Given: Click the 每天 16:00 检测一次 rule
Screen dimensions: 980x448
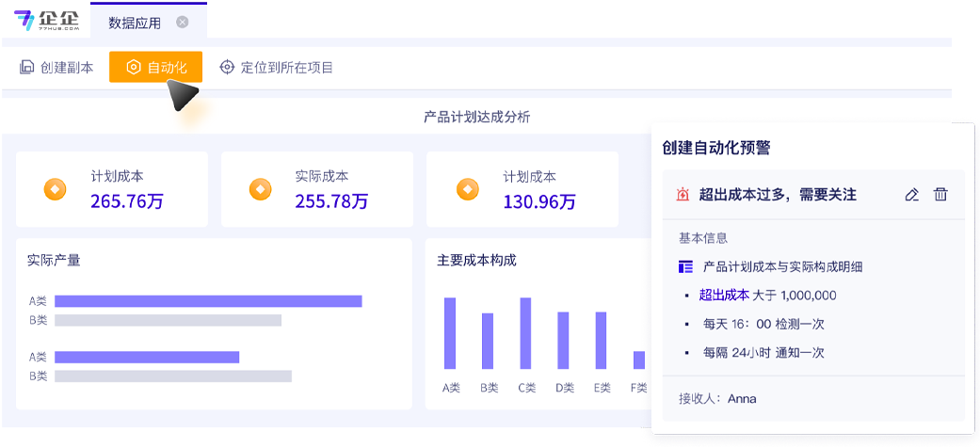Looking at the screenshot, I should point(763,324).
